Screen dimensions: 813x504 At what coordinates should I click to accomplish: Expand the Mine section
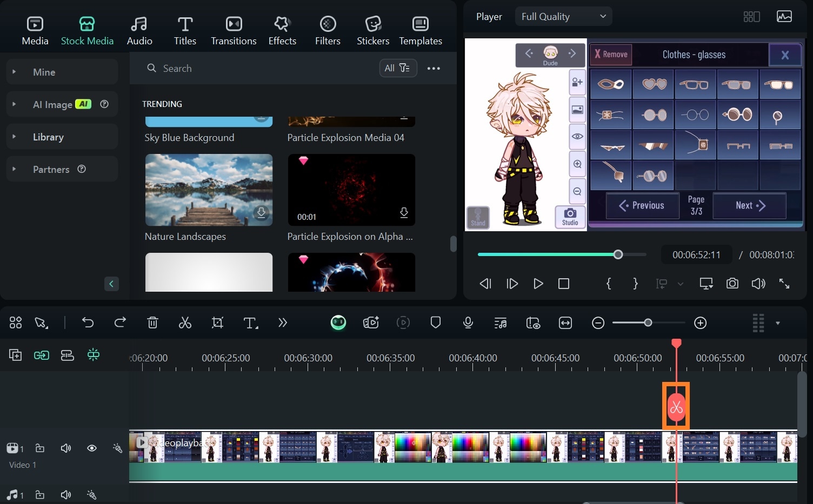click(x=14, y=72)
